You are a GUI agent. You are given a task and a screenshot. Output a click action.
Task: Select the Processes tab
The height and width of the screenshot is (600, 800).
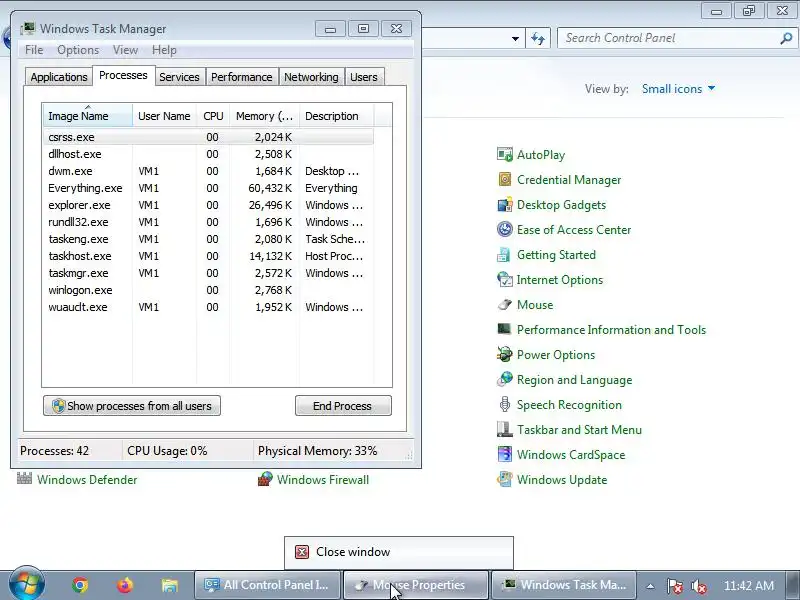coord(123,76)
